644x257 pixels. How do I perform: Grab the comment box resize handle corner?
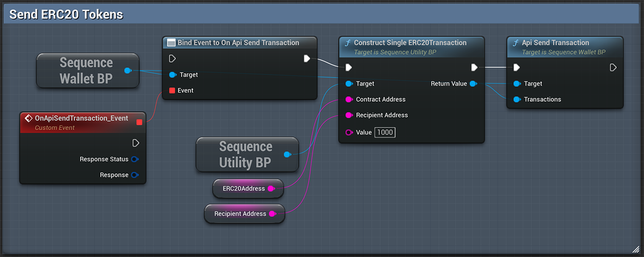[x=636, y=249]
